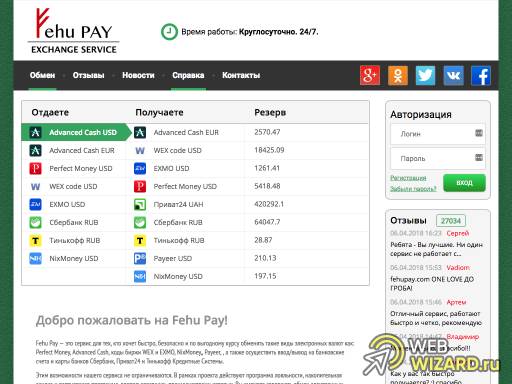Click reserve value 2570.47
Image resolution: width=512 pixels, height=384 pixels.
pyautogui.click(x=267, y=132)
